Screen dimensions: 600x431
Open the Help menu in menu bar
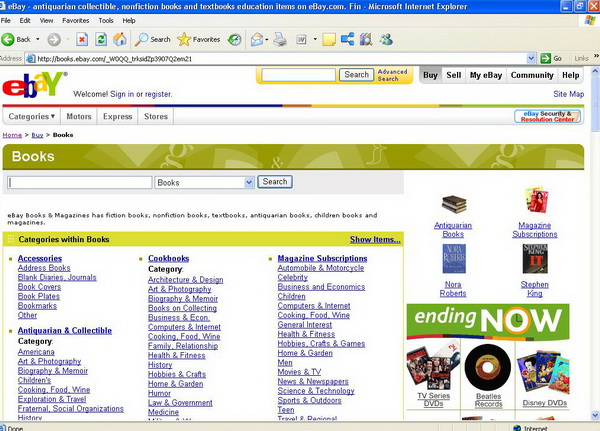click(x=129, y=21)
